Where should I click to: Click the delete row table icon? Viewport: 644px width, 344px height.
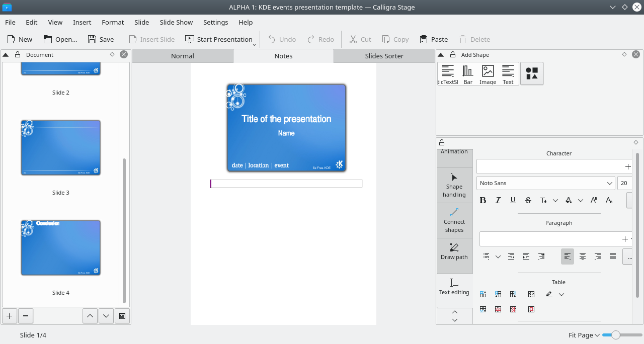(498, 309)
